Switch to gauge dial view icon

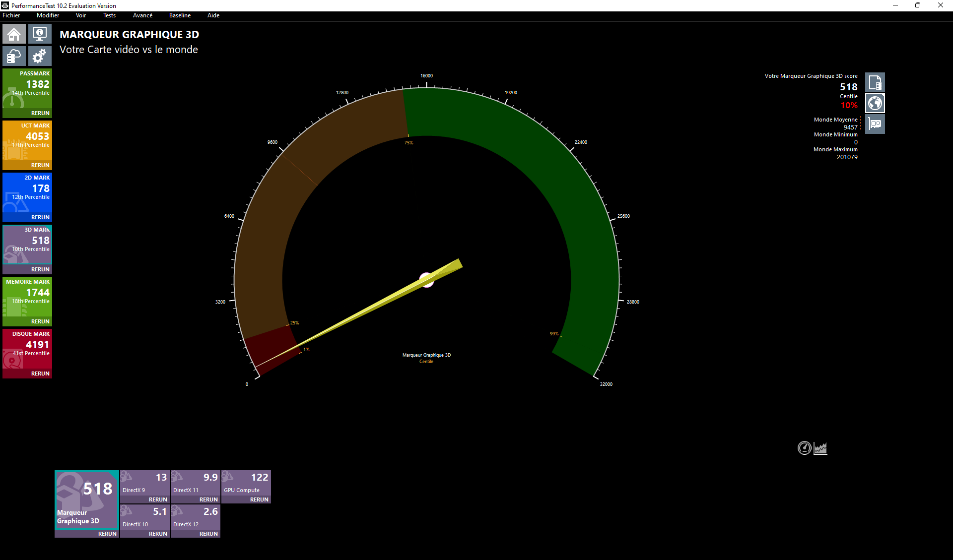coord(804,448)
